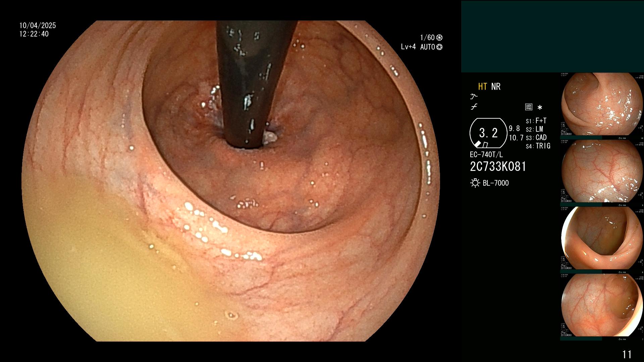Select the structure emphasis curve icon
The height and width of the screenshot is (362, 644).
point(474,107)
